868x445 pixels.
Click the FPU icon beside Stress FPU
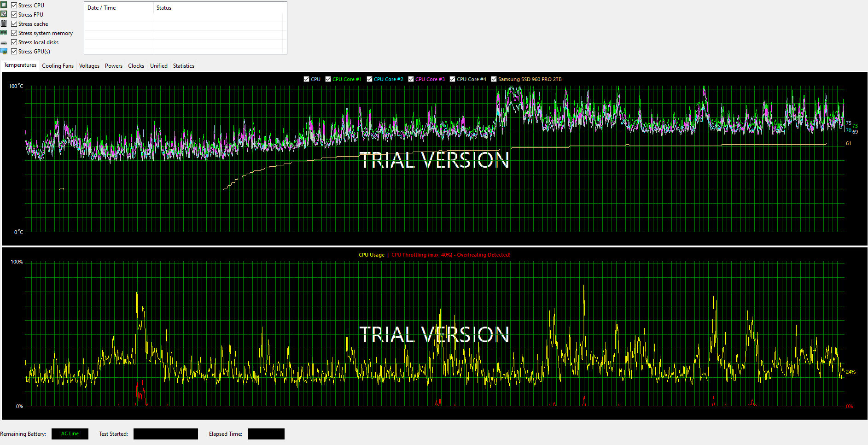point(4,14)
